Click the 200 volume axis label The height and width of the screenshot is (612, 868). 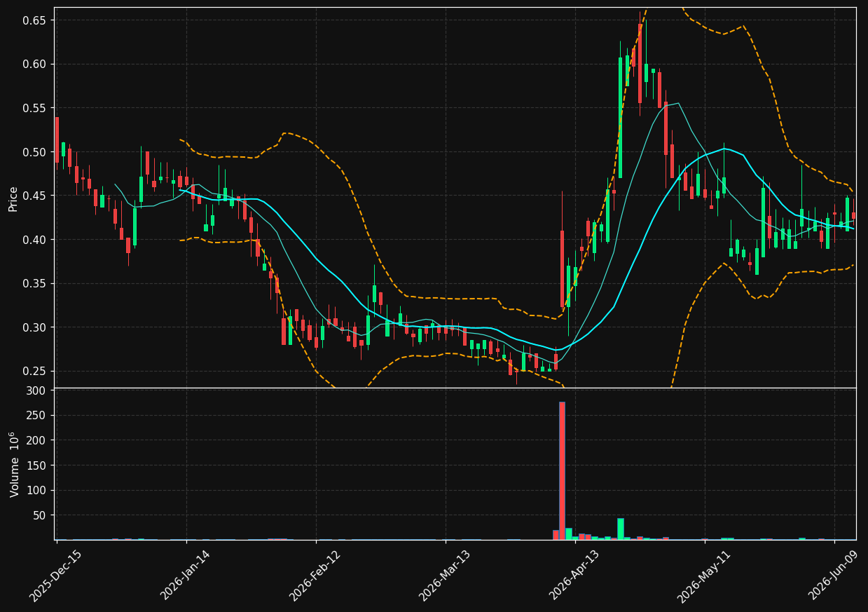pyautogui.click(x=36, y=440)
